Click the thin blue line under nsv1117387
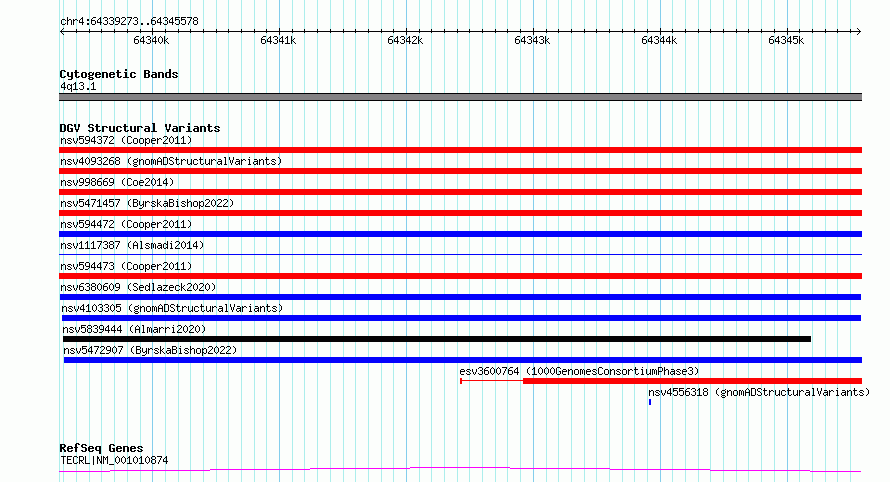Viewport: 890px width, 482px height. [x=460, y=254]
